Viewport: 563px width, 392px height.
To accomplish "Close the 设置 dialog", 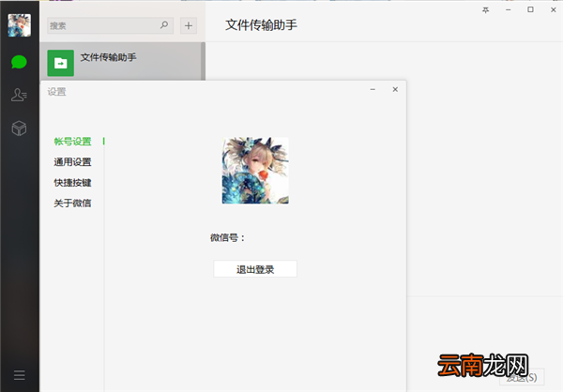I will coord(395,89).
